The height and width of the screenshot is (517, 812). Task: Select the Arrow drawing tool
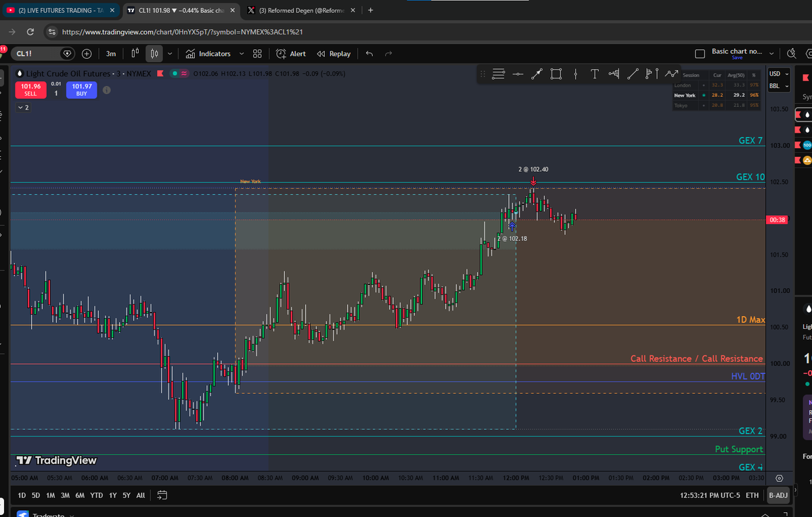(537, 74)
